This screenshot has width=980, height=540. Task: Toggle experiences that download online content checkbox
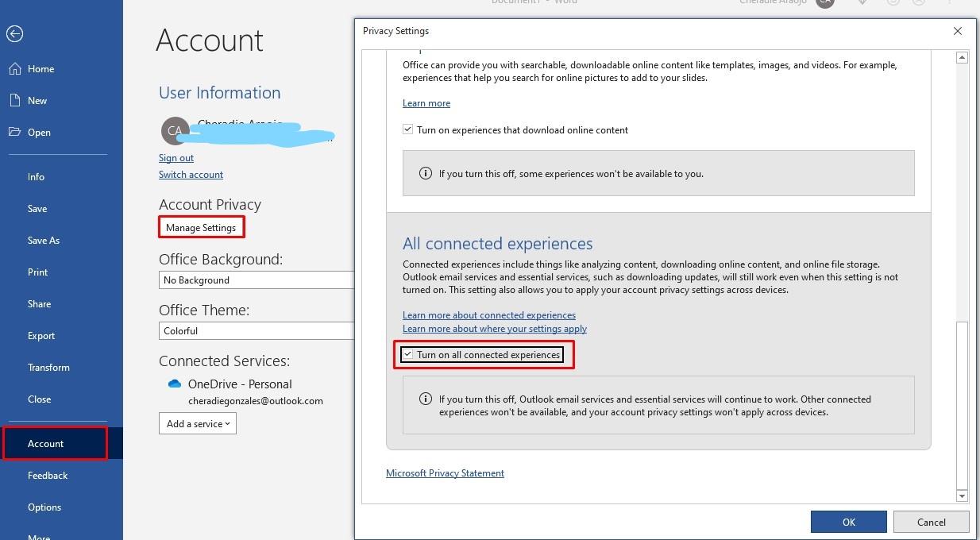click(407, 129)
